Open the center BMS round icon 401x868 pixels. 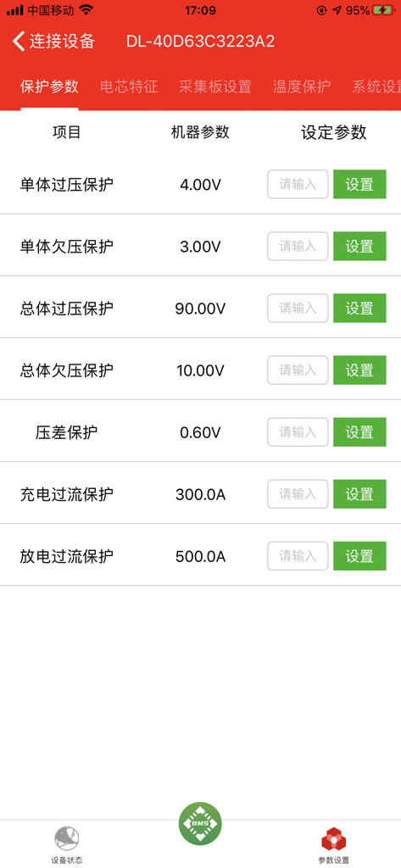[200, 824]
